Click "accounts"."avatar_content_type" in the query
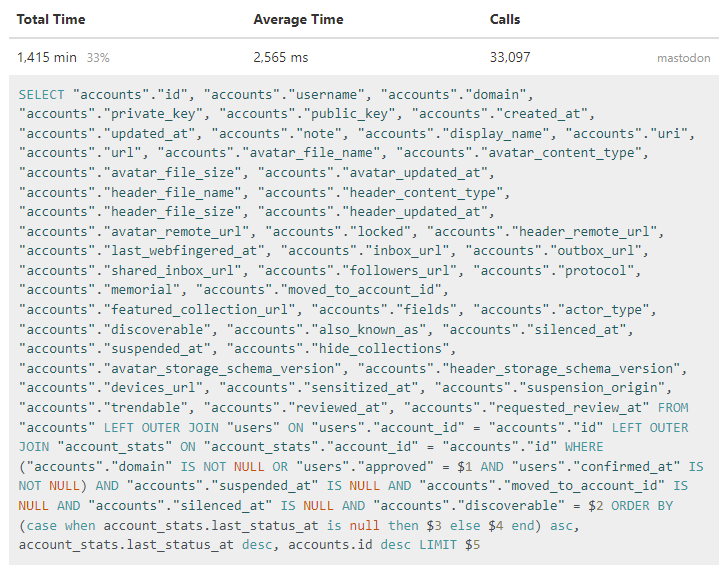The height and width of the screenshot is (575, 728). coord(519,153)
